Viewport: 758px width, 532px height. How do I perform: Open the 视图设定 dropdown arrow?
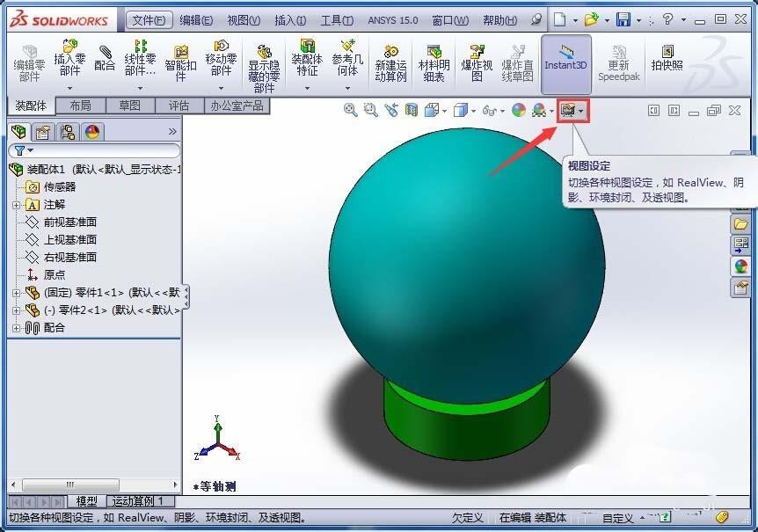tap(579, 111)
